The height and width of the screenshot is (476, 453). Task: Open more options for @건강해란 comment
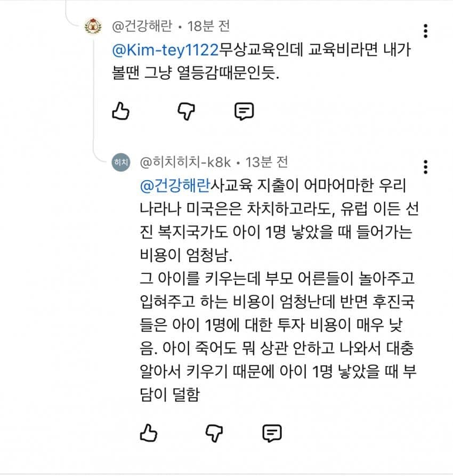[x=425, y=30]
